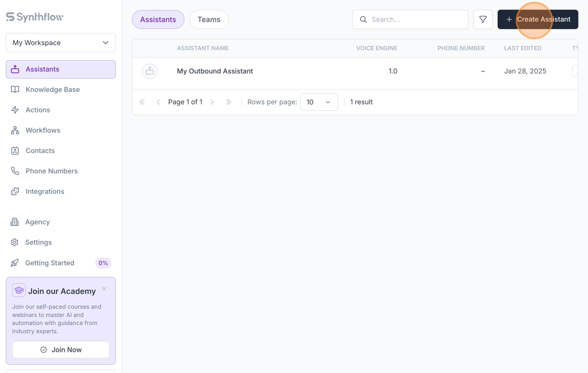The height and width of the screenshot is (373, 588).
Task: Open the Assistants sidebar item
Action: (x=61, y=69)
